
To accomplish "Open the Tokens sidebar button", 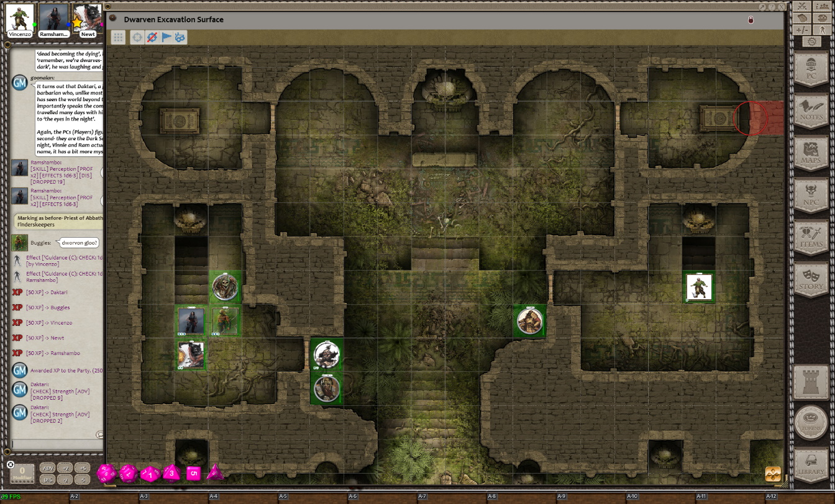I will click(811, 423).
